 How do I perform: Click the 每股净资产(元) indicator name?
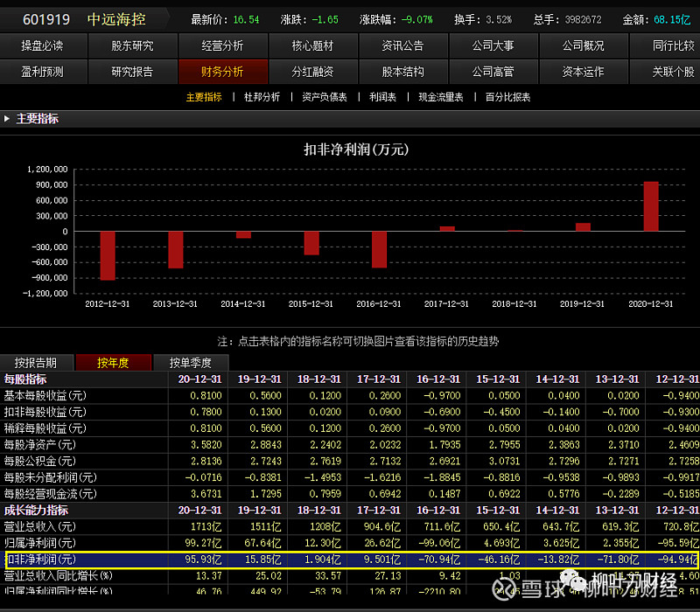[40, 445]
